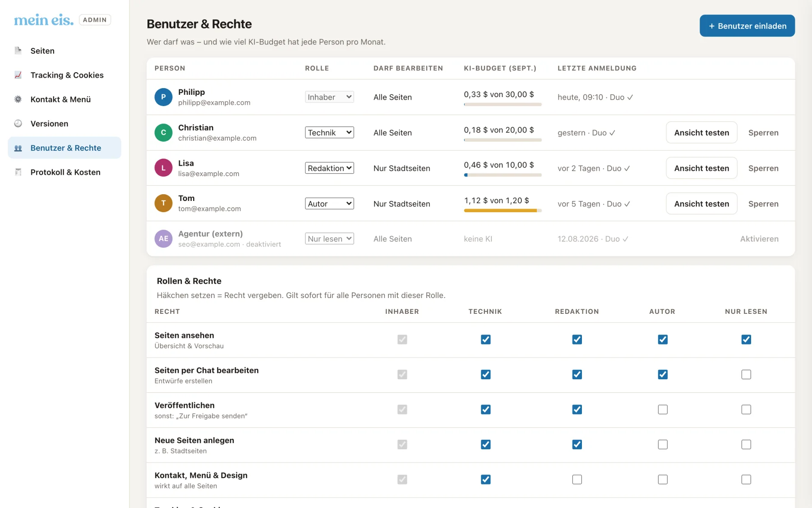Viewport: 812px width, 508px height.
Task: Click the Tracking & Cookies chart icon
Action: [x=18, y=75]
